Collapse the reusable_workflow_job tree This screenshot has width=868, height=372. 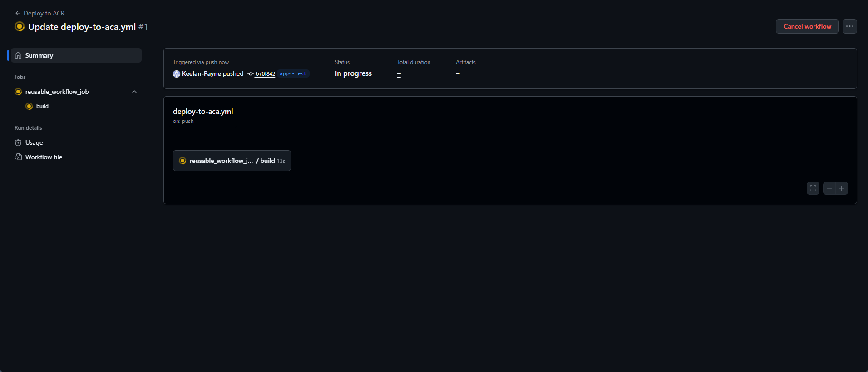tap(134, 92)
